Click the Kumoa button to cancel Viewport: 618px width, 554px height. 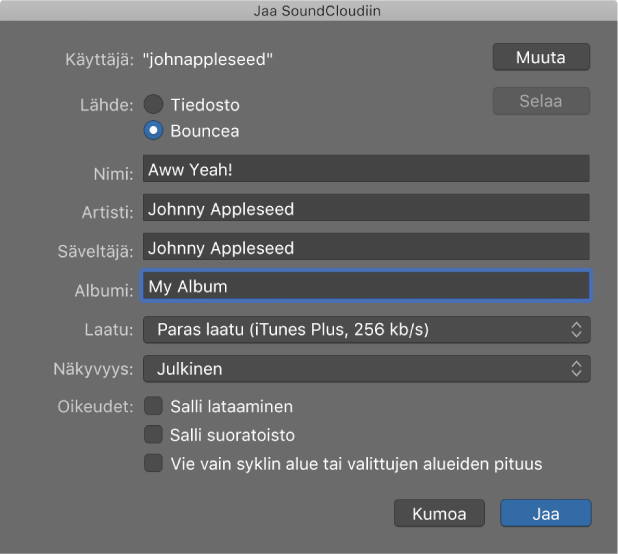click(439, 513)
